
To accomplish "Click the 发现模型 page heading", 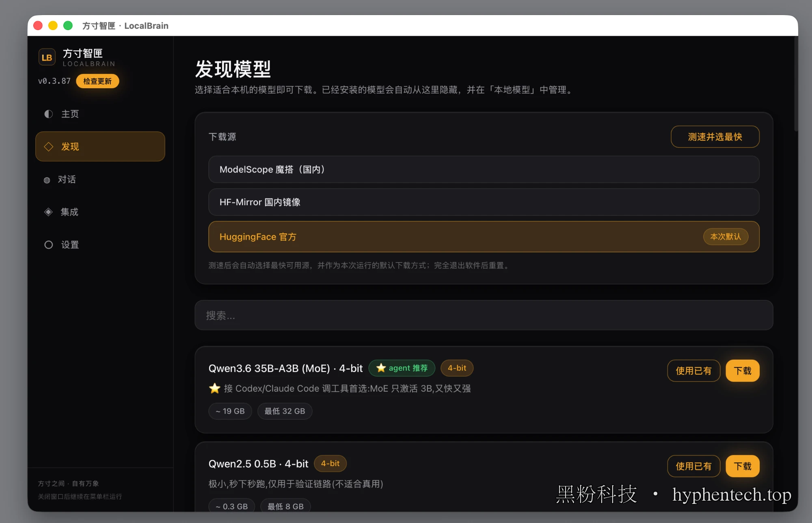I will tap(233, 69).
